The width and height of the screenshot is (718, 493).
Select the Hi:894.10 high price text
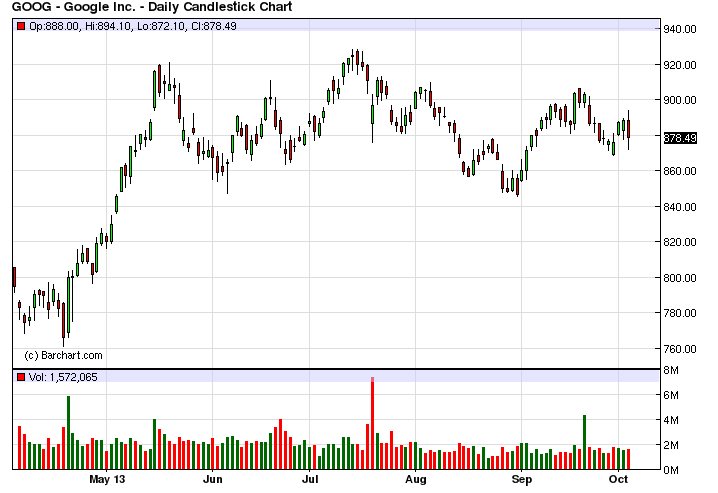(108, 26)
